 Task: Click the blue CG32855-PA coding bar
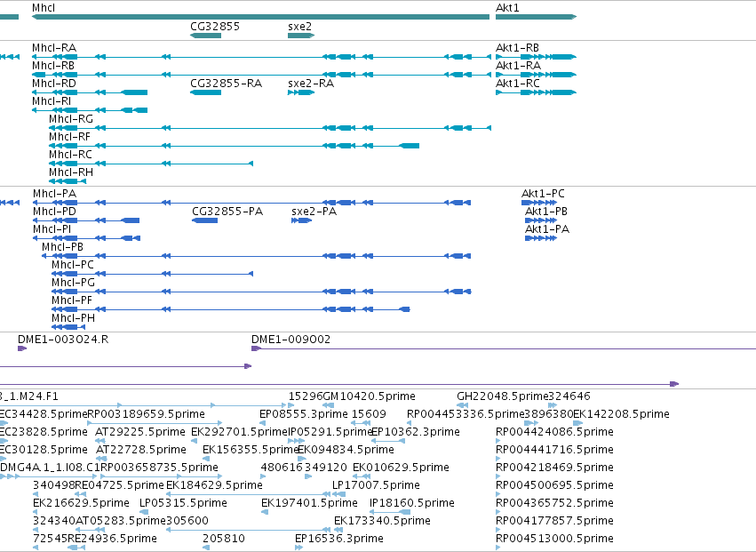(205, 220)
